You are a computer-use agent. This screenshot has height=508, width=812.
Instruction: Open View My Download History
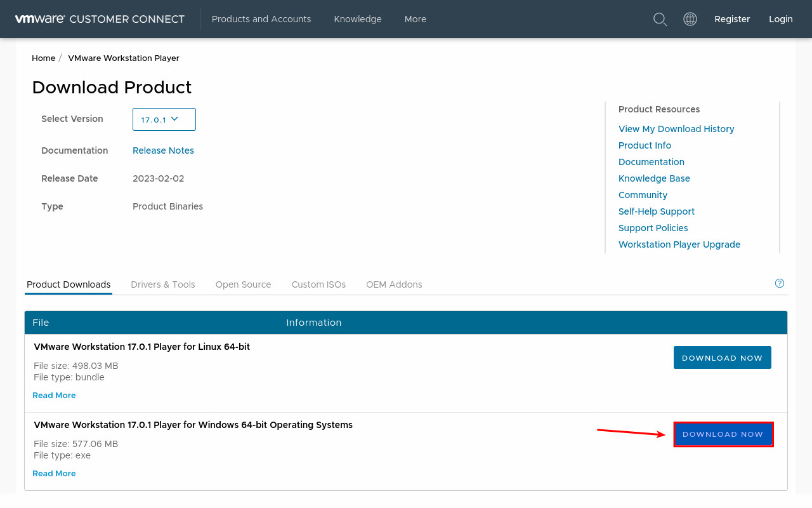[x=676, y=129]
